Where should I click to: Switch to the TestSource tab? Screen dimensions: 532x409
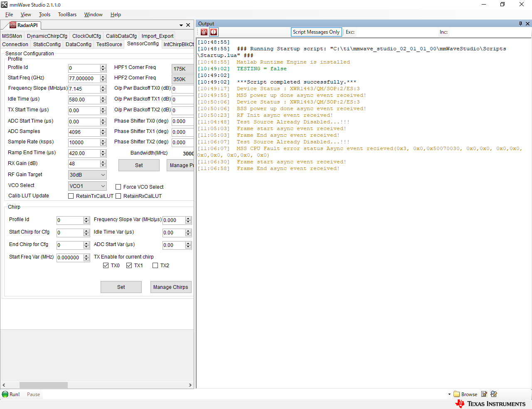109,44
